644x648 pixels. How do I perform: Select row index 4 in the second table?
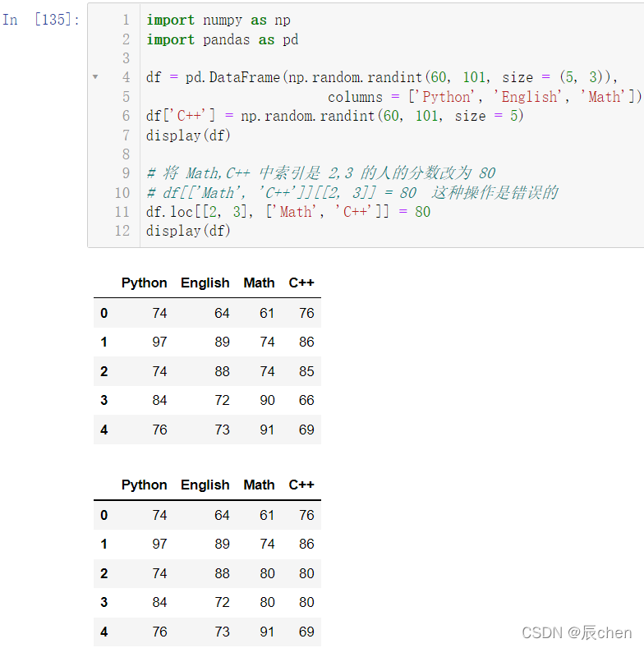tap(103, 632)
